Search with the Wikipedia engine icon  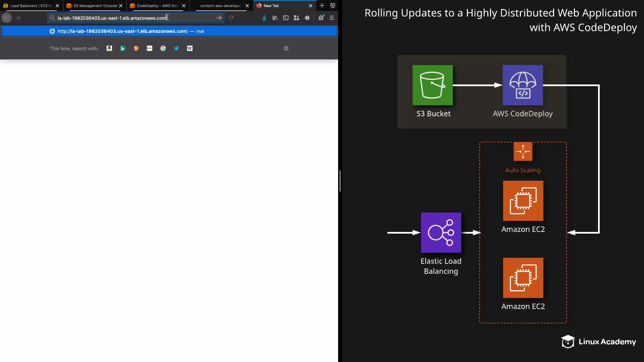click(190, 48)
